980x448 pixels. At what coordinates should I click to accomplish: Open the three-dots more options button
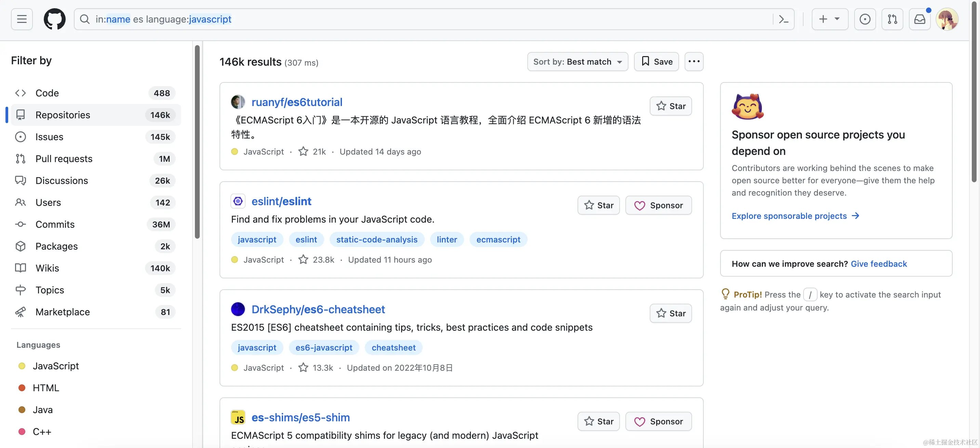click(x=693, y=61)
